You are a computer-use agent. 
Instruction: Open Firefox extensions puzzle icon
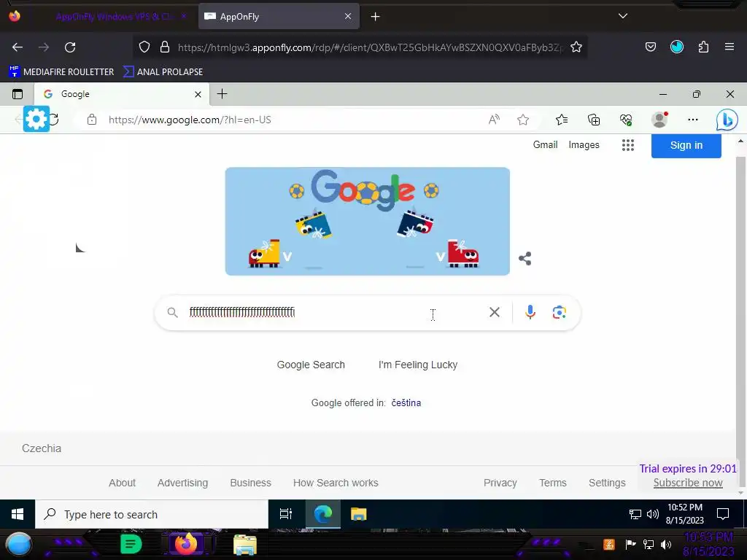click(x=703, y=47)
